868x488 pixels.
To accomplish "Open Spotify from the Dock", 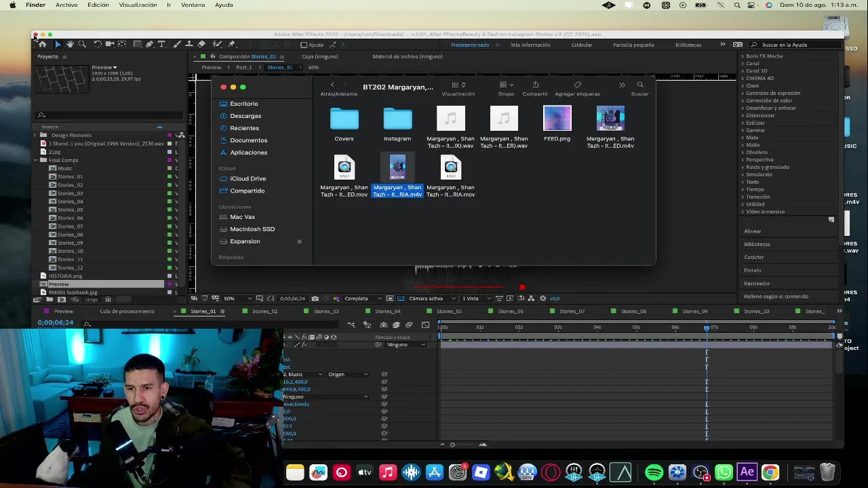I will pyautogui.click(x=654, y=472).
